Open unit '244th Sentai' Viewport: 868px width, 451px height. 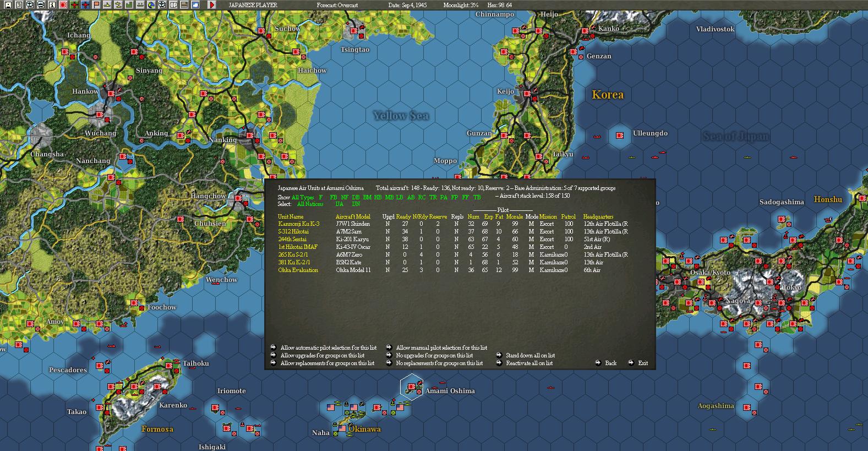292,240
